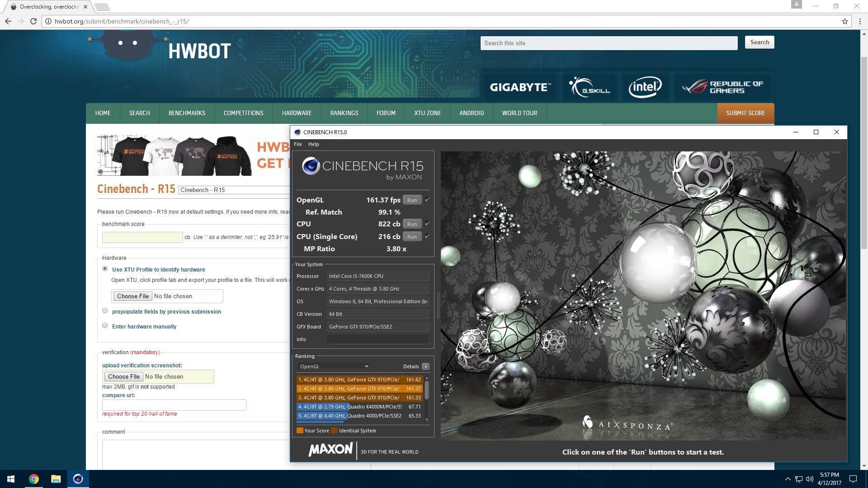Image resolution: width=868 pixels, height=488 pixels.
Task: Open the Cinebench - R15 benchmark selector
Action: 234,190
